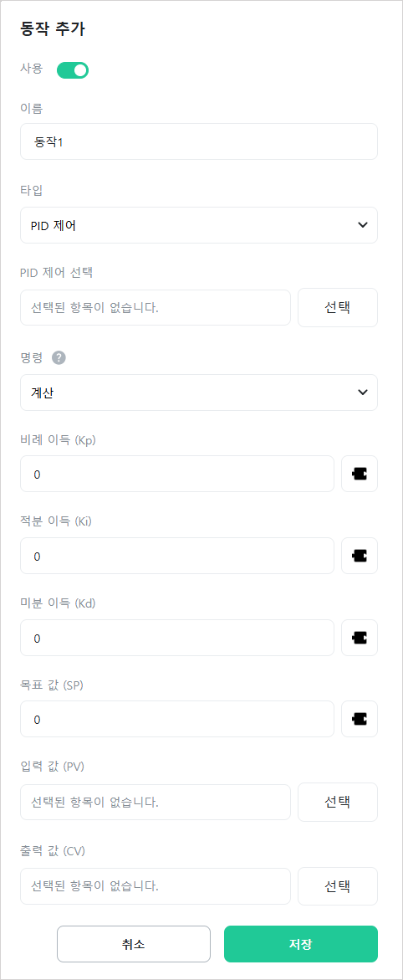Click the tag icon beside 목표 값 (SP)
The width and height of the screenshot is (403, 980).
[360, 719]
